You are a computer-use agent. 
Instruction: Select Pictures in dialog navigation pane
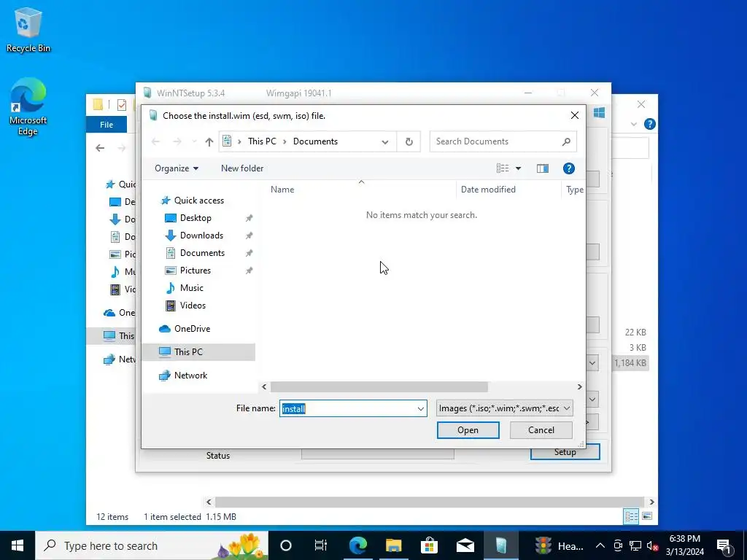pyautogui.click(x=195, y=271)
